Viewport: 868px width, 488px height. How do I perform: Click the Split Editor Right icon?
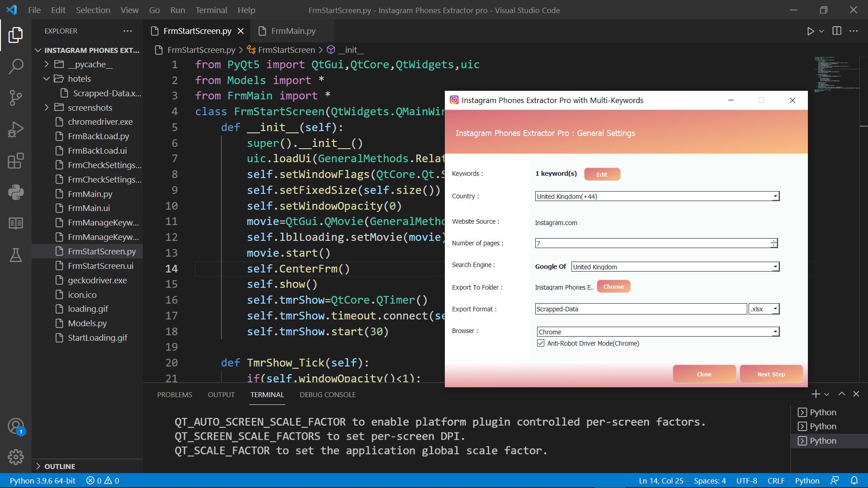coord(837,31)
